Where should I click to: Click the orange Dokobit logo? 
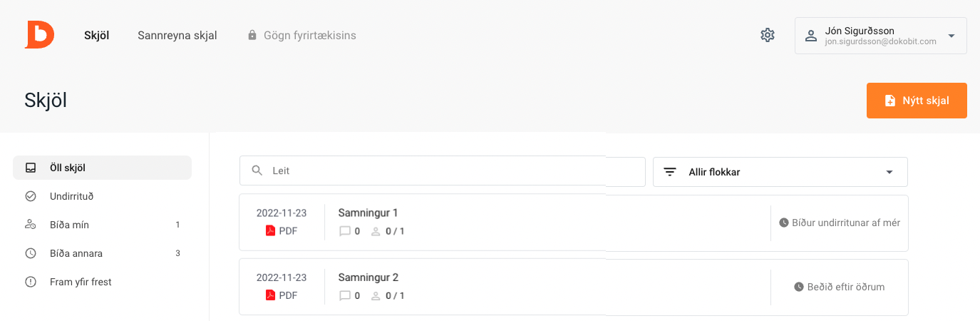point(39,35)
